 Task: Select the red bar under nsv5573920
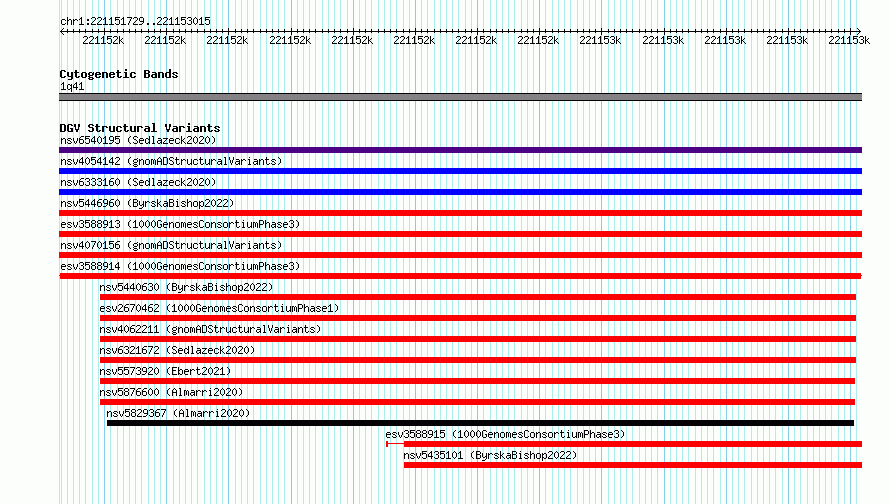point(477,381)
